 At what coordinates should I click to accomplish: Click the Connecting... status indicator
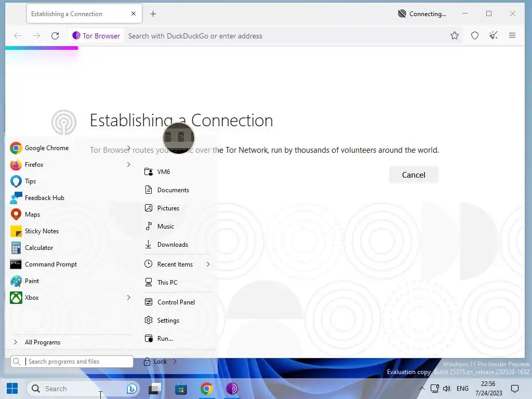[x=422, y=14]
